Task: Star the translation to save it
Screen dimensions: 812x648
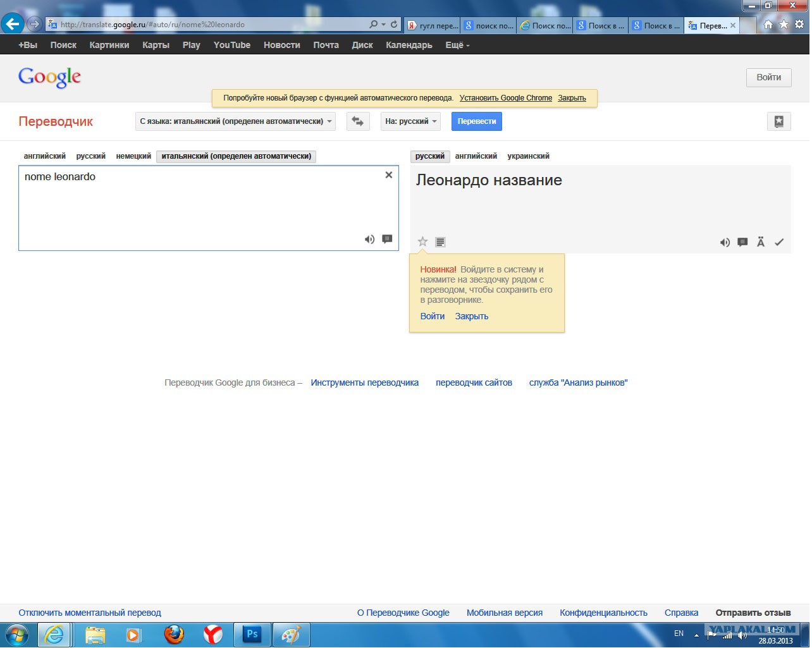Action: pos(422,241)
